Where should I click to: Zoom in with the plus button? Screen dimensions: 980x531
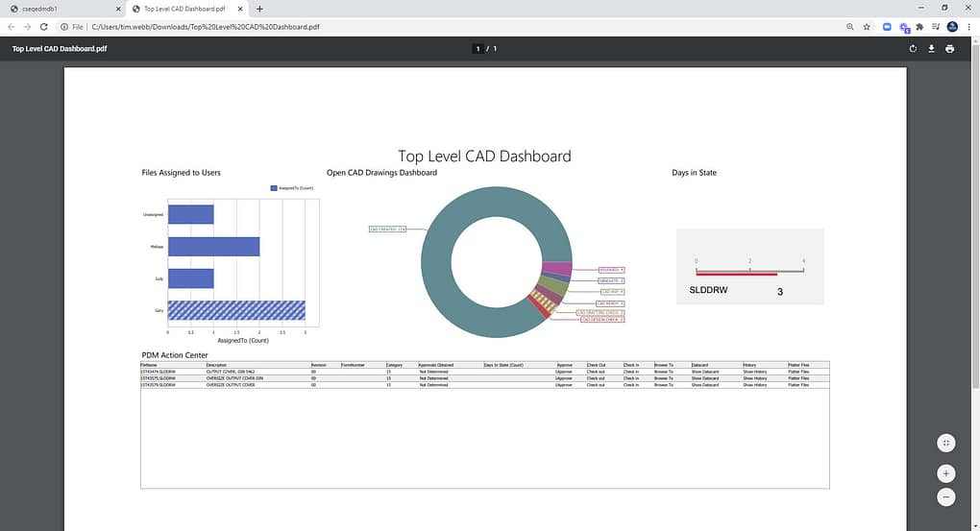click(946, 473)
